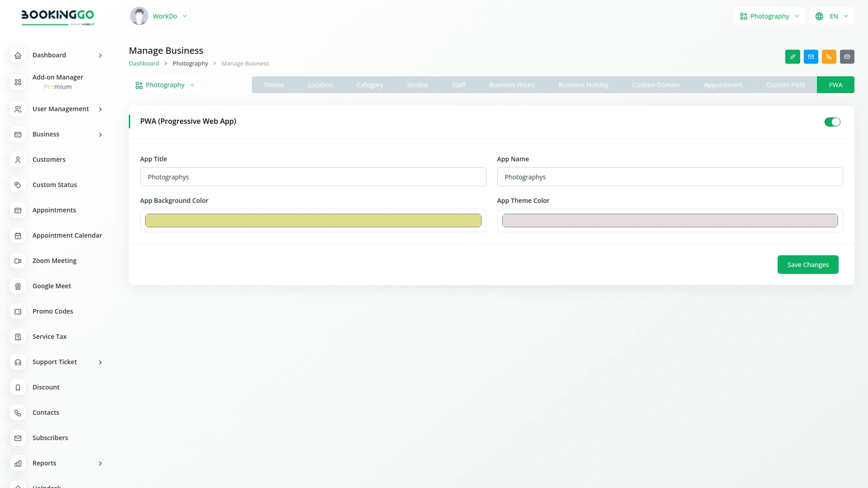Disable the PWA (Progressive Web App) toggle
The height and width of the screenshot is (488, 868).
pos(832,122)
